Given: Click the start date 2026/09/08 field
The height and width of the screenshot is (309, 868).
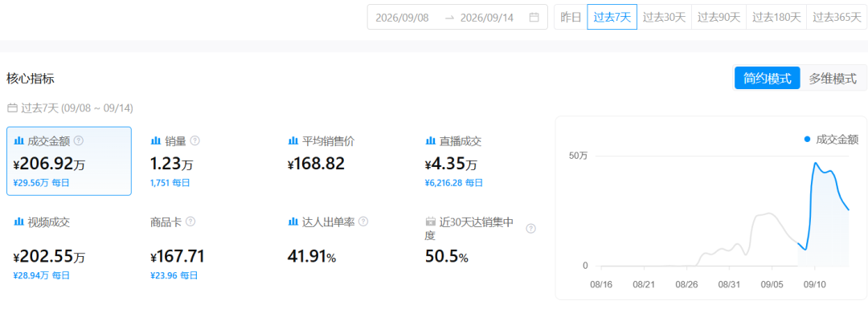Looking at the screenshot, I should tap(402, 17).
